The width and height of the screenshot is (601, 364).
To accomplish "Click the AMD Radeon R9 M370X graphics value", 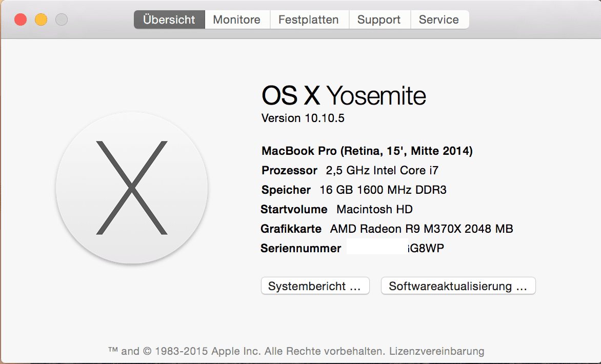I will 422,229.
